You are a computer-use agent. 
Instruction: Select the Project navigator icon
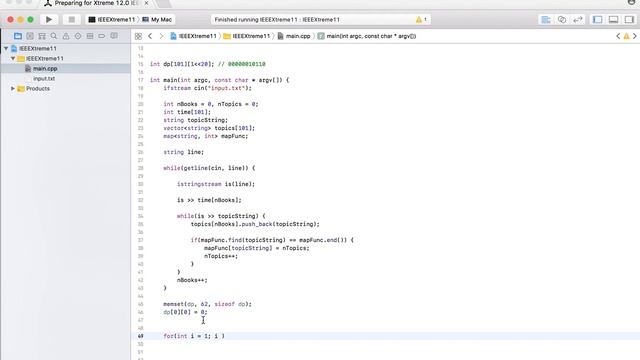tap(18, 36)
